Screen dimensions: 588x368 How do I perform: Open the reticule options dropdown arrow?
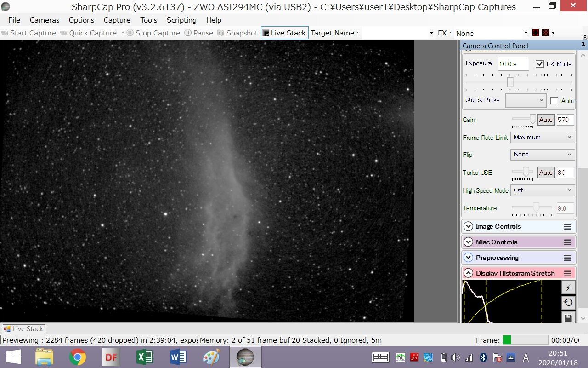pos(553,33)
